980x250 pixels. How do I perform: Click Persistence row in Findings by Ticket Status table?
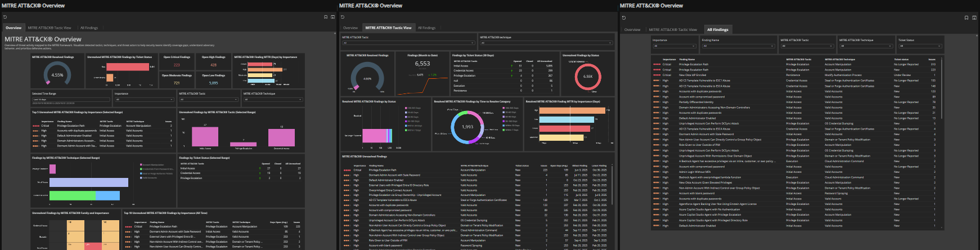[504, 91]
